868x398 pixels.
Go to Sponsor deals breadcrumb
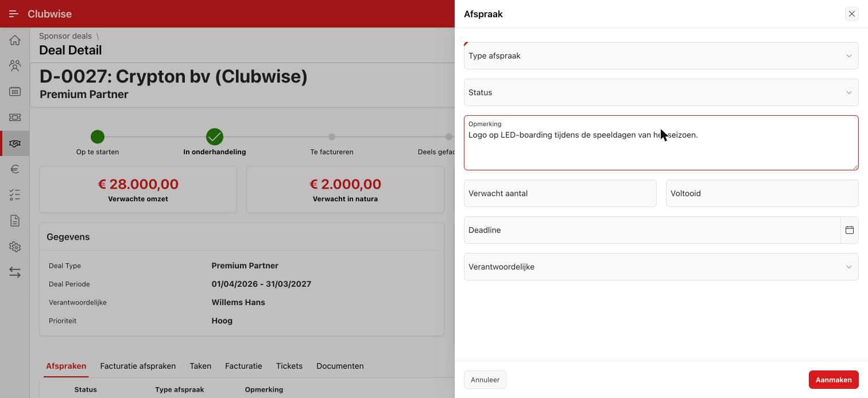(x=65, y=36)
